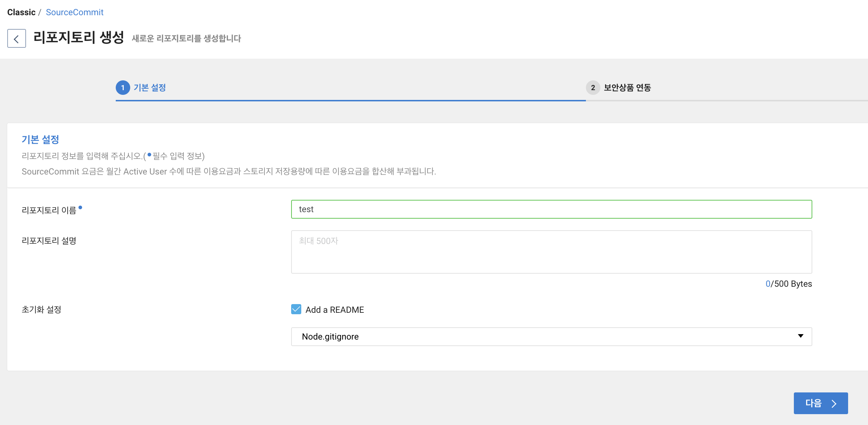
Task: Click the 리포지토리 설명 text area
Action: [552, 252]
